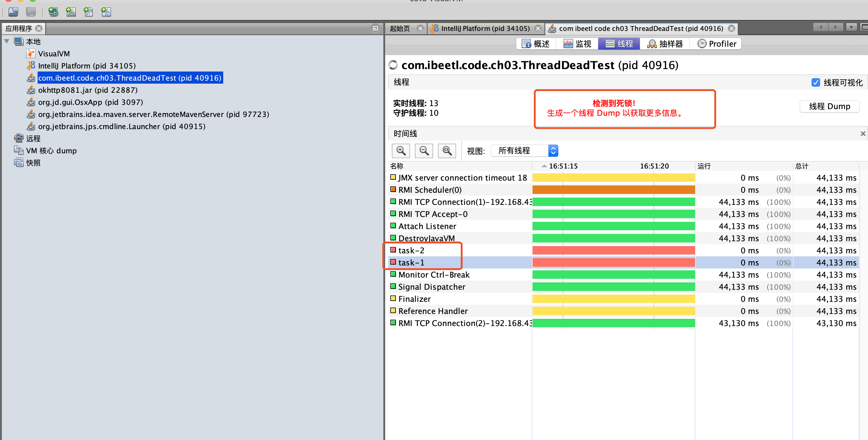Image resolution: width=868 pixels, height=440 pixels.
Task: Collapse the 本地 tree node
Action: coord(7,42)
